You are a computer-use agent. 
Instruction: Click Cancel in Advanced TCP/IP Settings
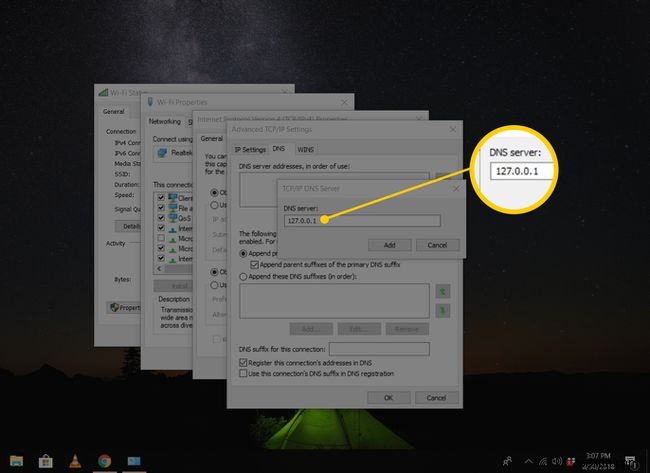tap(437, 398)
